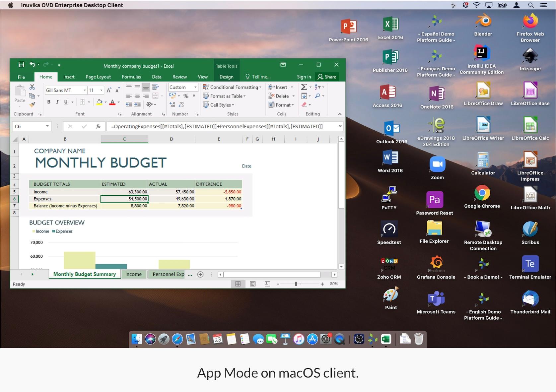The height and width of the screenshot is (392, 556).
Task: Toggle Italic formatting
Action: click(57, 102)
